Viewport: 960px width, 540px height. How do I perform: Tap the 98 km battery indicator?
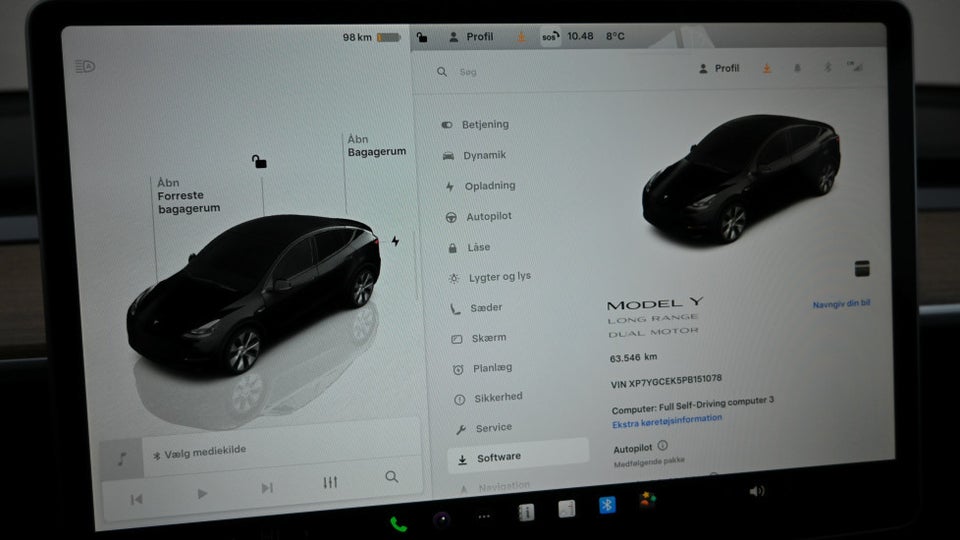pyautogui.click(x=371, y=37)
